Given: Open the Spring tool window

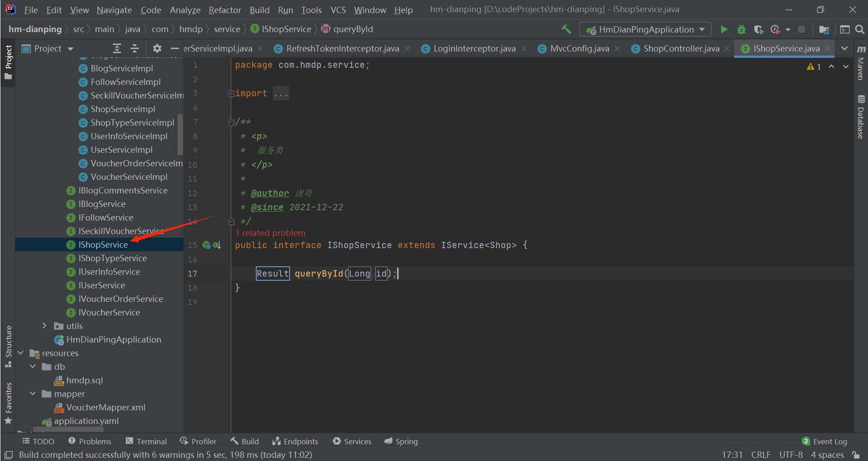Looking at the screenshot, I should pos(401,442).
